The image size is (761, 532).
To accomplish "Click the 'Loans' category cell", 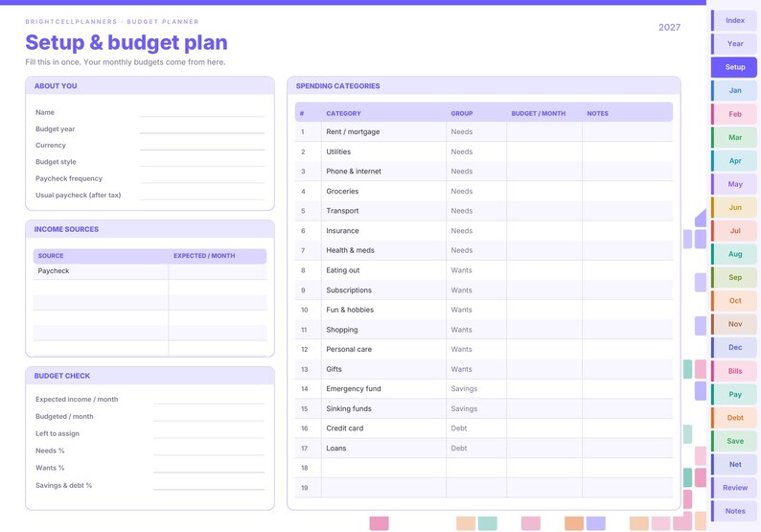I will click(x=383, y=448).
